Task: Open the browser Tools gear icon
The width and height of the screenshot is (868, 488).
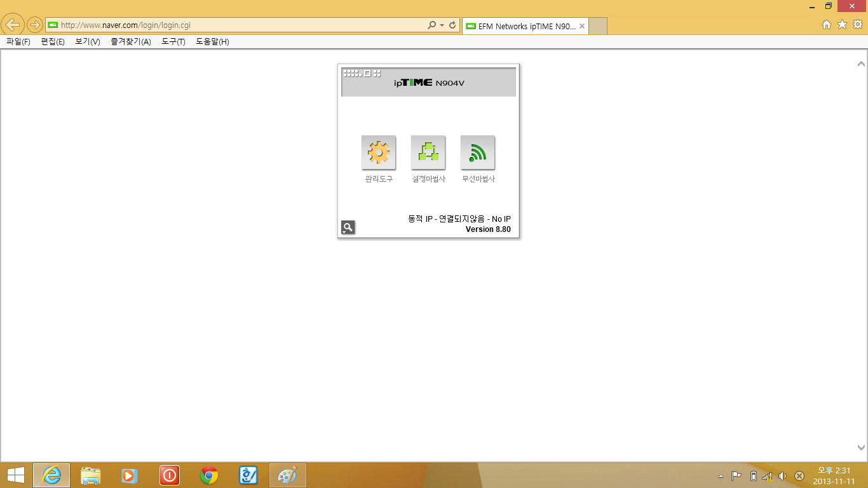Action: pos(857,25)
